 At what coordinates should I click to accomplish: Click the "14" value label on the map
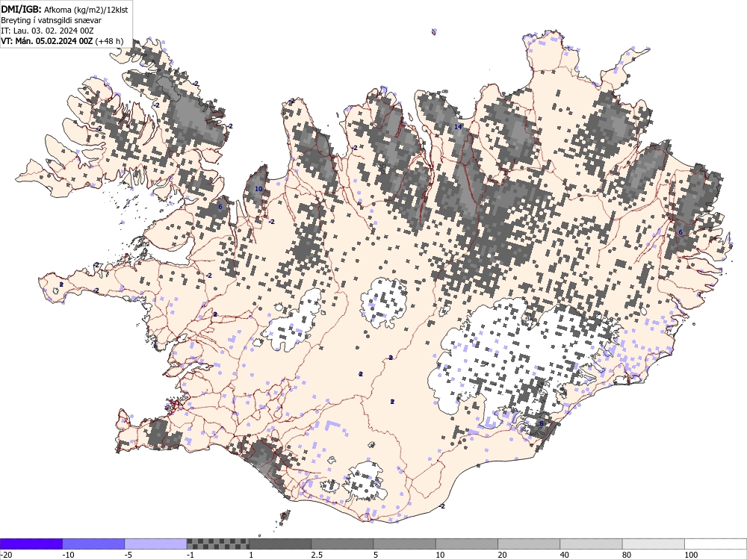(458, 127)
